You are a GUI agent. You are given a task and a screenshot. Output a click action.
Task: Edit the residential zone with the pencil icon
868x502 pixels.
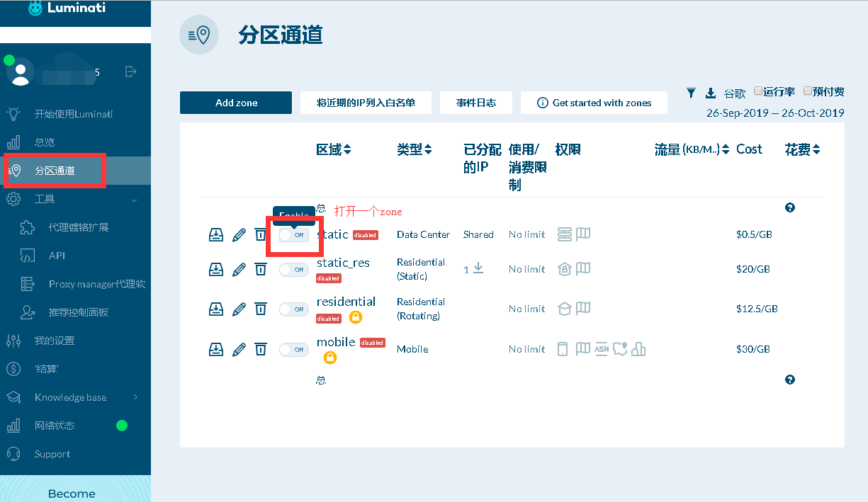pyautogui.click(x=239, y=309)
